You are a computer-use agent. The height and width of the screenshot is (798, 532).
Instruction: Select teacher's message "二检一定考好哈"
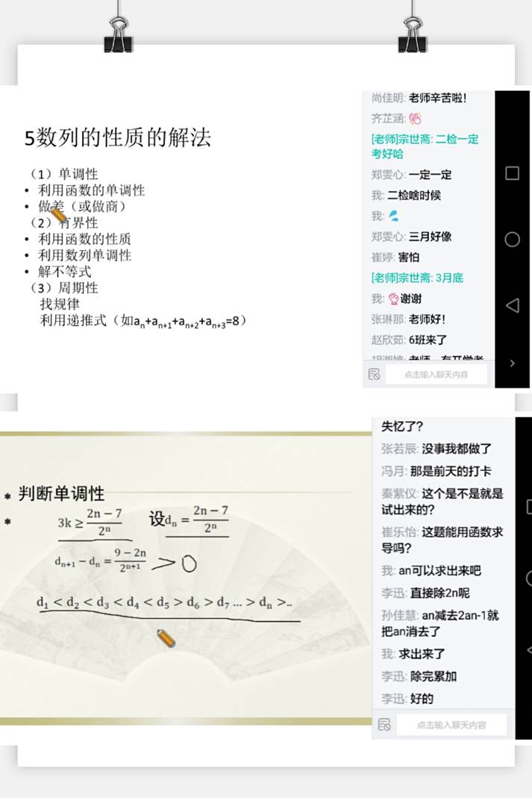425,146
